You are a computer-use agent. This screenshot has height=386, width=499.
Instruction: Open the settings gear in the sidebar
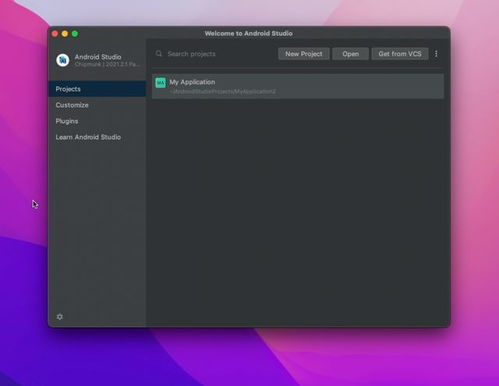[x=60, y=317]
